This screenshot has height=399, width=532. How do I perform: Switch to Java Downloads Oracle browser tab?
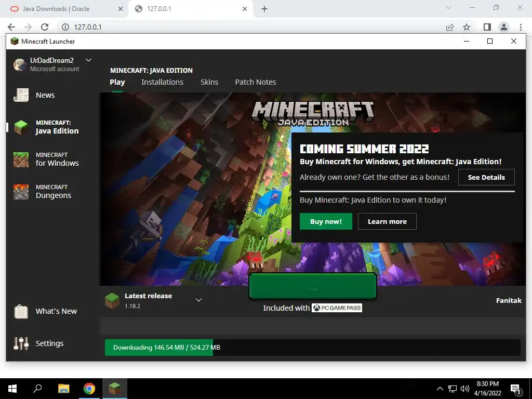click(64, 9)
